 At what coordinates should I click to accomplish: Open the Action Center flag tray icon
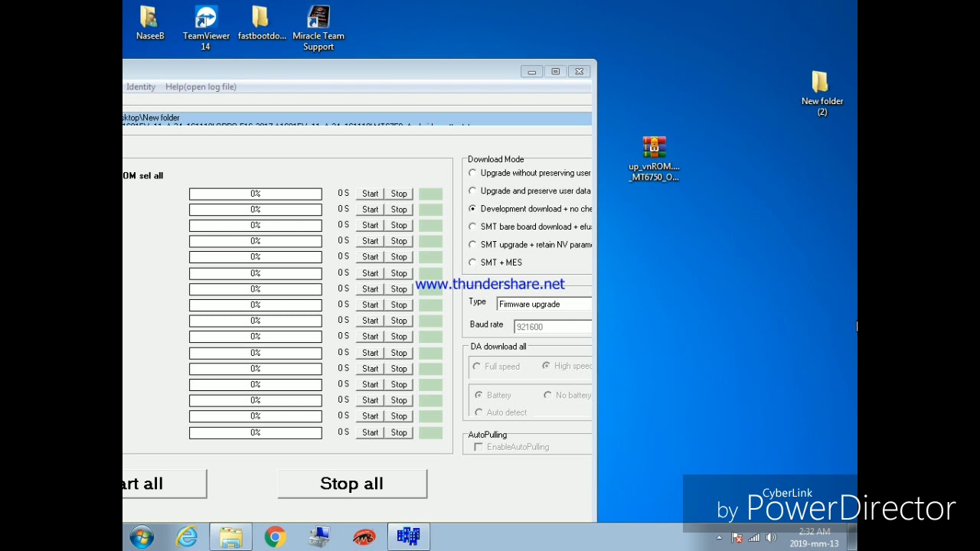(x=737, y=538)
